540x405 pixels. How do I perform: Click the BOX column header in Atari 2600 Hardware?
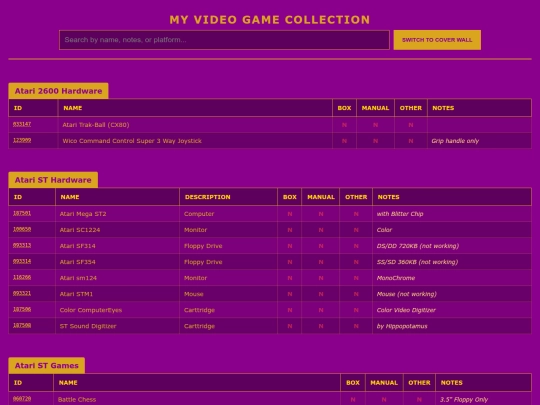click(344, 108)
